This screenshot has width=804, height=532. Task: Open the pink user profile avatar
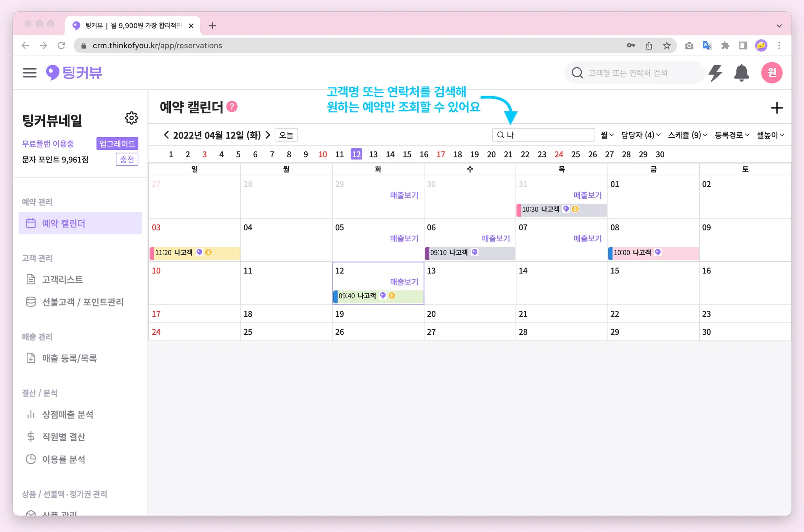click(771, 73)
